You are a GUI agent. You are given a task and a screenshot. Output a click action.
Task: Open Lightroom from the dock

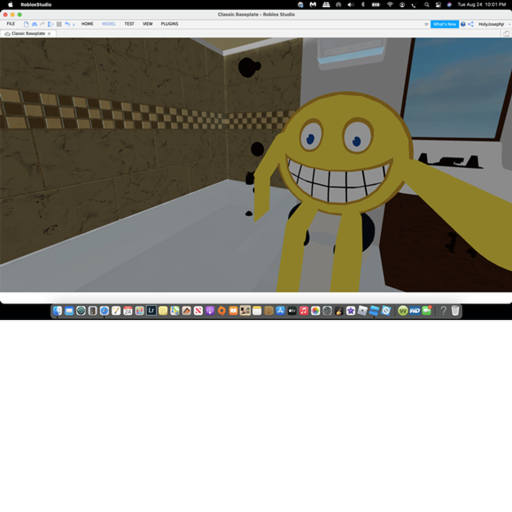pyautogui.click(x=151, y=311)
